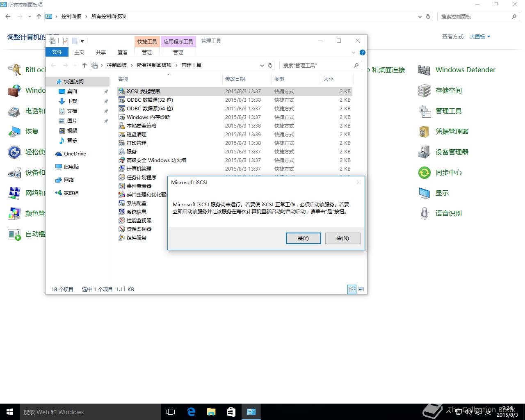Select Windows 内存诊断 icon
Image resolution: width=525 pixels, height=420 pixels.
tap(121, 117)
